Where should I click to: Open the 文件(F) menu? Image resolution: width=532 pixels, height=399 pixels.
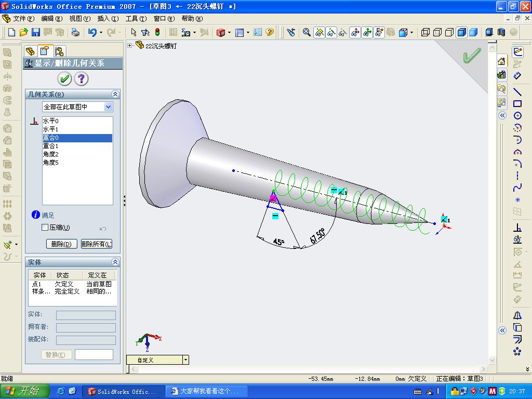click(23, 19)
